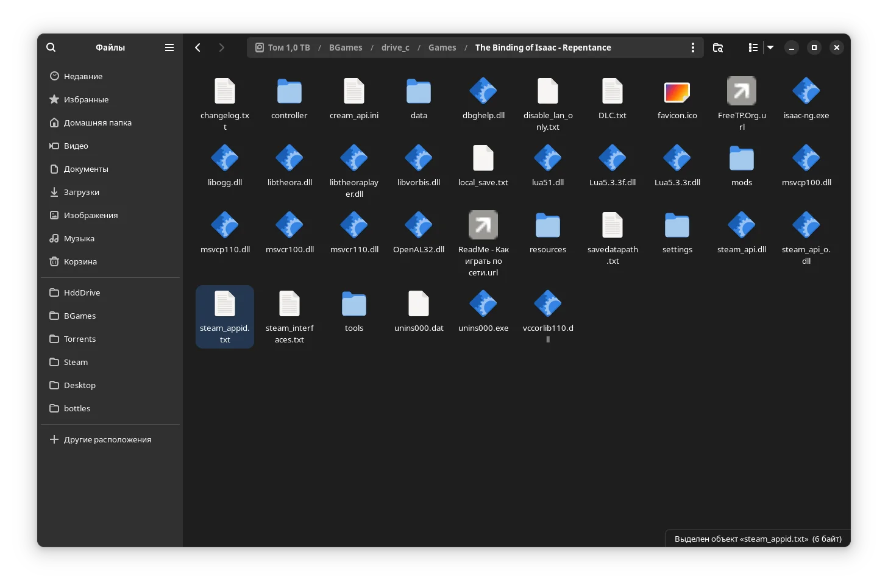888x588 pixels.
Task: Select the steam_api.dll file
Action: pos(741,226)
